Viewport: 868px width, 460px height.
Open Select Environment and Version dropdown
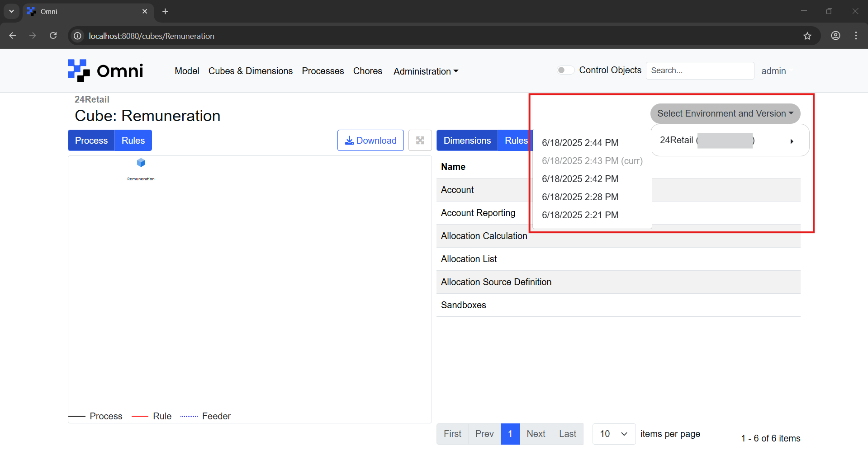(x=725, y=113)
